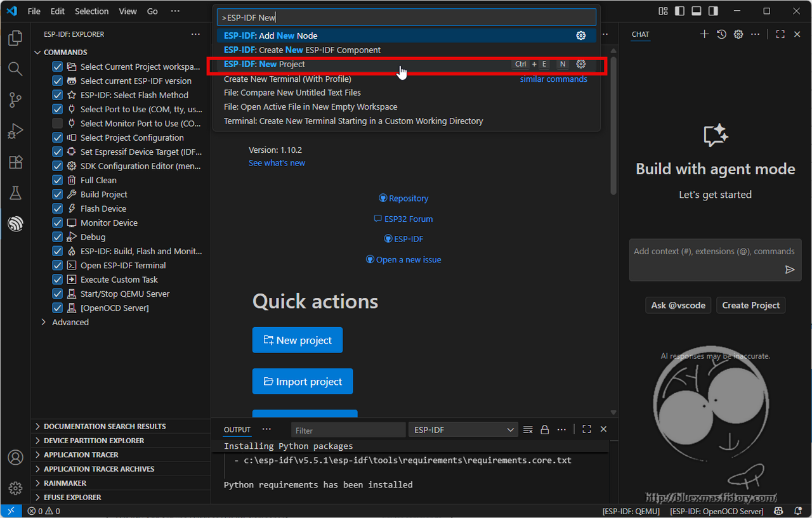Toggle output scroll lock icon

tap(544, 430)
